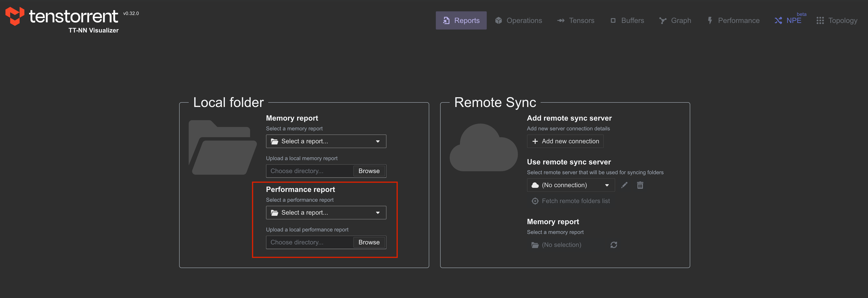Viewport: 868px width, 298px height.
Task: Open the NPE beta section icon
Action: click(x=778, y=20)
